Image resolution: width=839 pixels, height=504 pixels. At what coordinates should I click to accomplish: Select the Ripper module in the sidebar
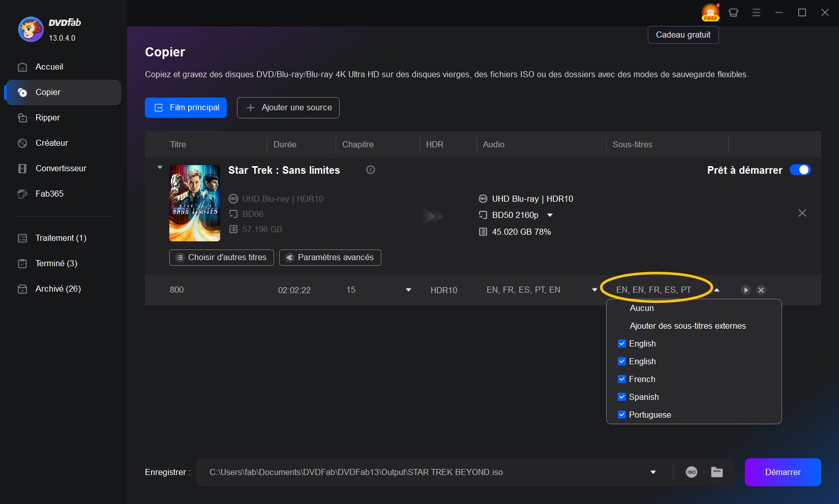click(47, 117)
